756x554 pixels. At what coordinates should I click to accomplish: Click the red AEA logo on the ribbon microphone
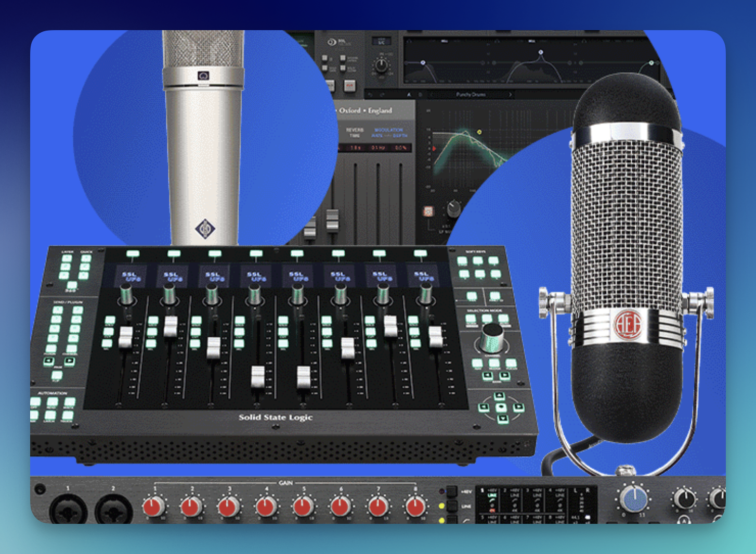coord(628,324)
